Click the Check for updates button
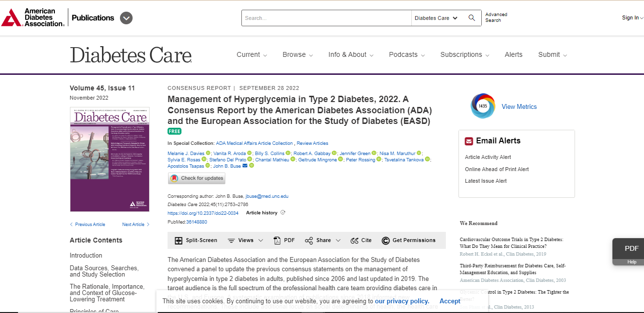 [x=196, y=178]
